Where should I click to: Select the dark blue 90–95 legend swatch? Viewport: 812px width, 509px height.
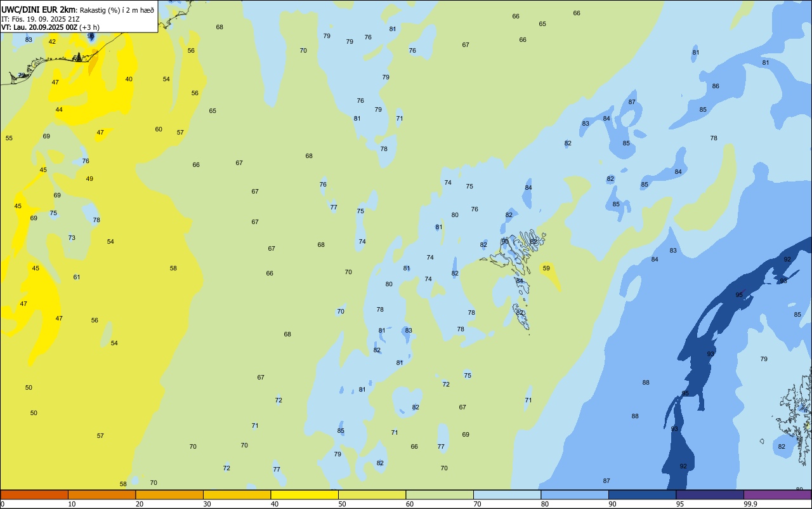[x=642, y=494]
